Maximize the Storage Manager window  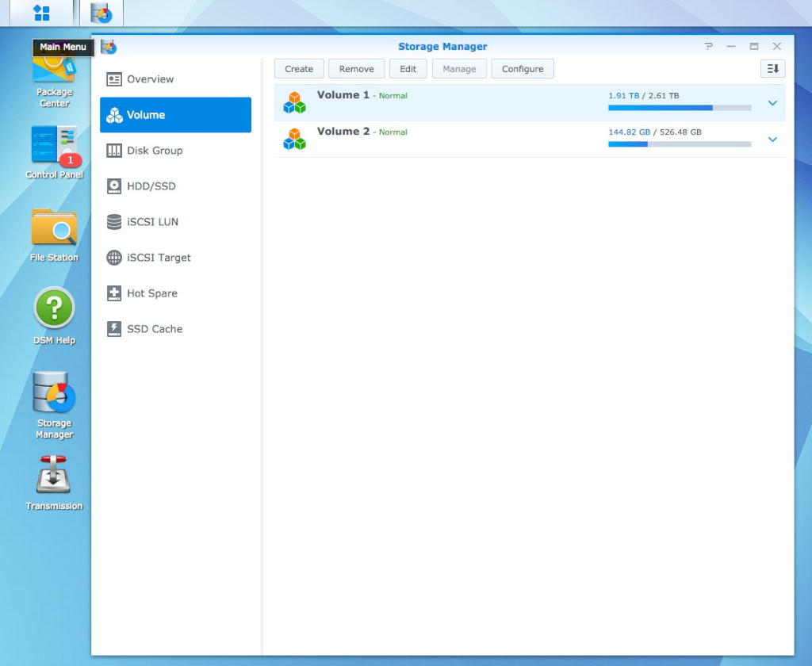[x=754, y=46]
